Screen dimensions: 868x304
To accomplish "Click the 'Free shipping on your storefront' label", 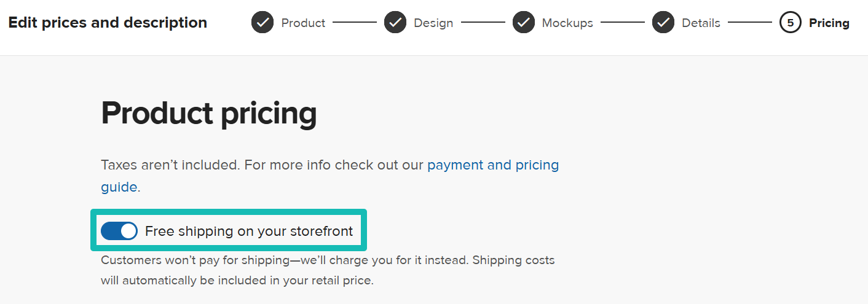I will (x=249, y=231).
